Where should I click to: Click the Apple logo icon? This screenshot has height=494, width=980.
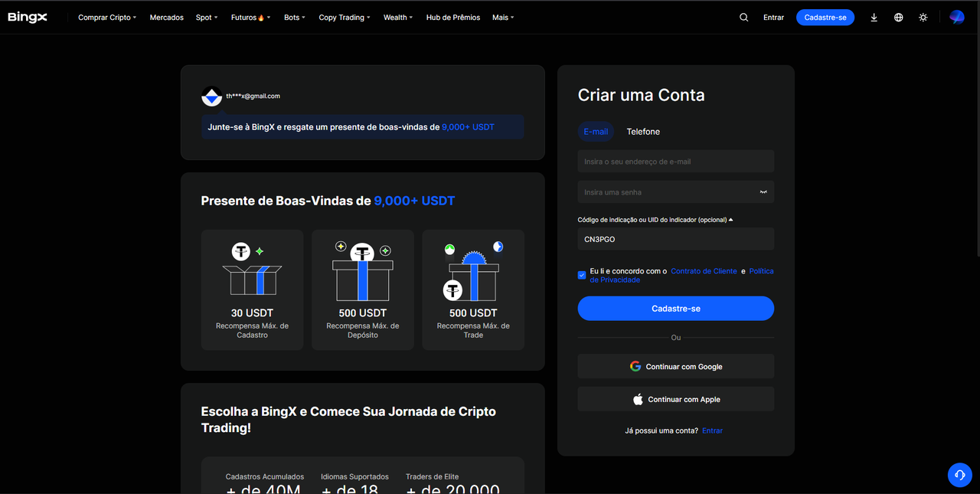[638, 399]
